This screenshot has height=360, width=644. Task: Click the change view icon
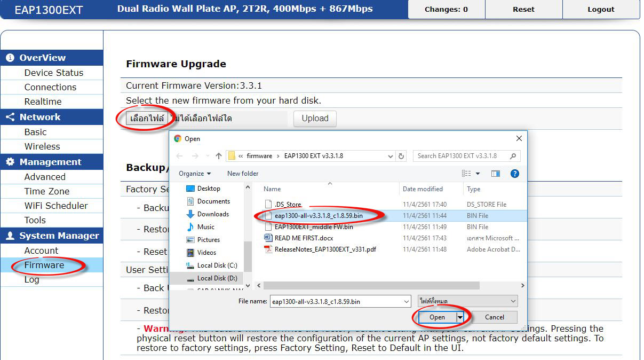tap(467, 174)
